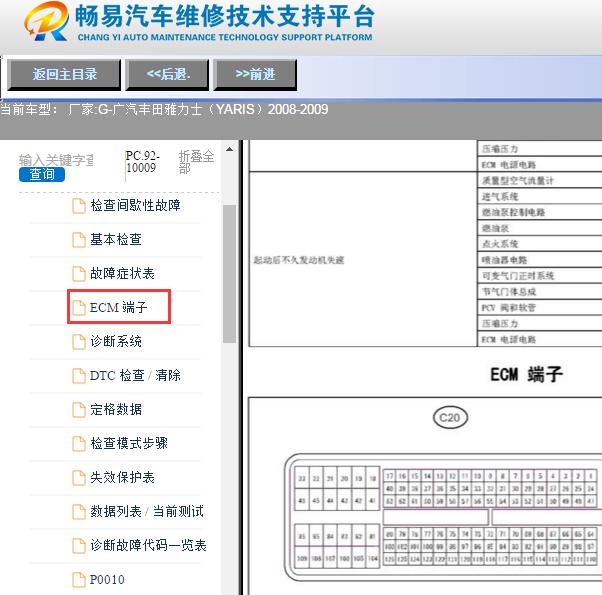The height and width of the screenshot is (595, 602).
Task: Open 数据列表 / 当前测试 item
Action: [147, 511]
